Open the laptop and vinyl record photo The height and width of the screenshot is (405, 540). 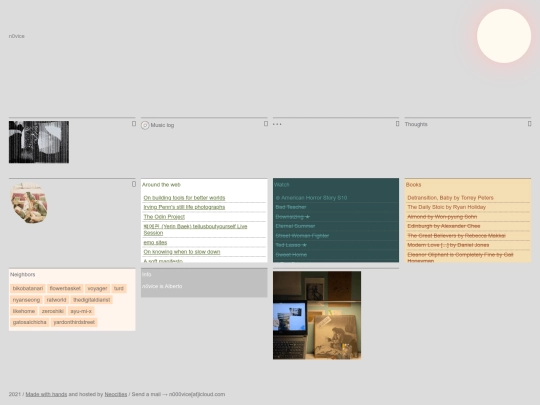317,315
